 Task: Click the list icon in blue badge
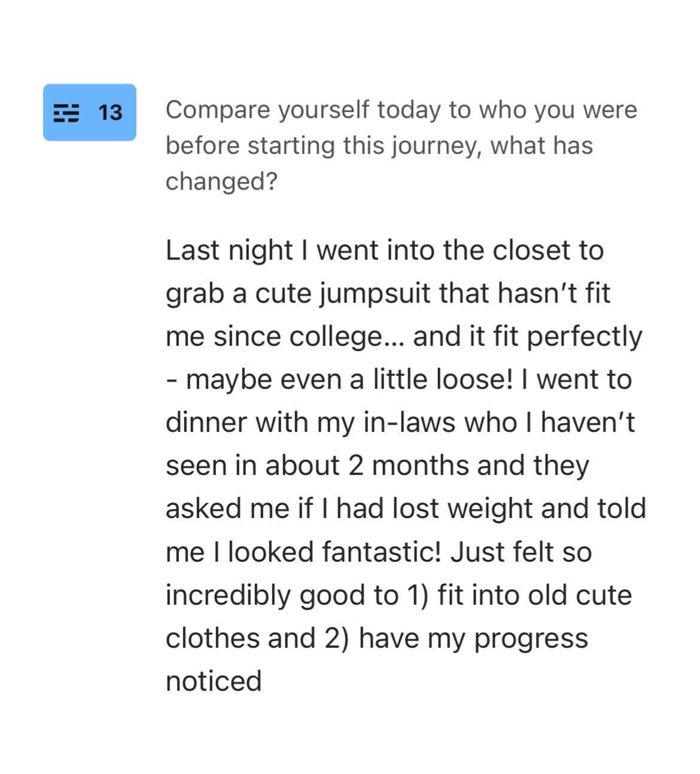tap(66, 112)
